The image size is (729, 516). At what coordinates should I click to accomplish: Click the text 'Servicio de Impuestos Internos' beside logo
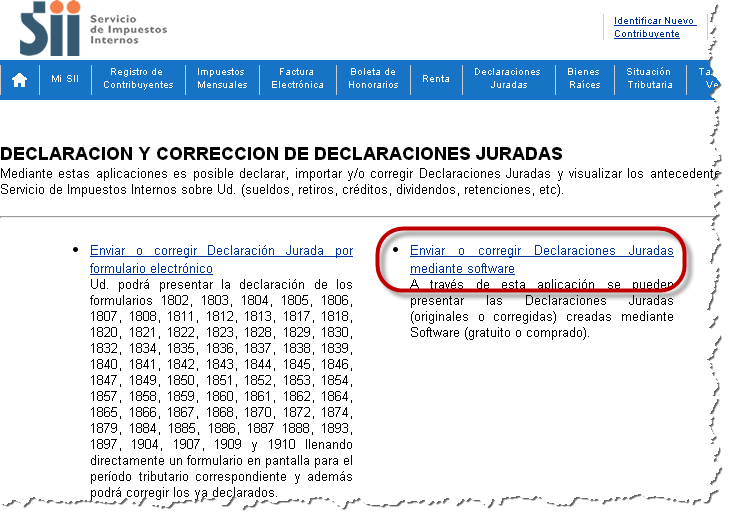[128, 29]
